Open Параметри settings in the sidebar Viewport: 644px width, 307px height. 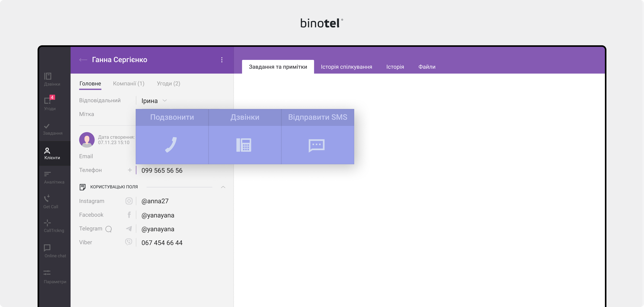(55, 277)
